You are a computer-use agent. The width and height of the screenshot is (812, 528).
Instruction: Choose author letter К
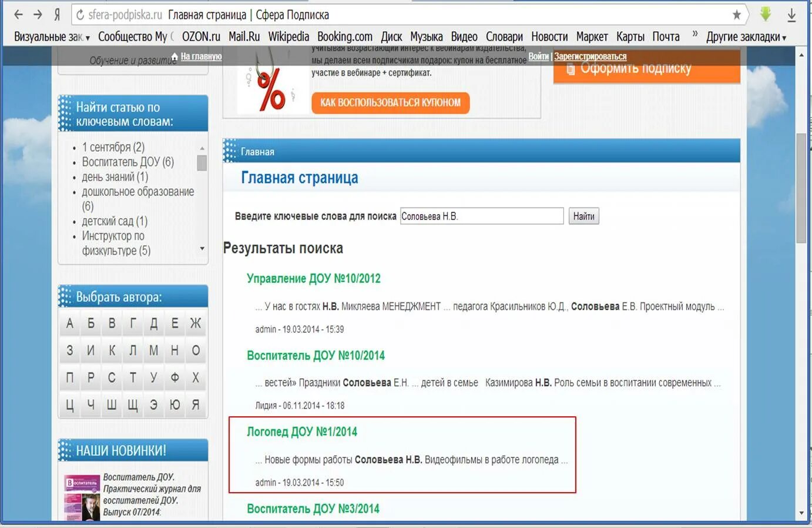(x=112, y=351)
